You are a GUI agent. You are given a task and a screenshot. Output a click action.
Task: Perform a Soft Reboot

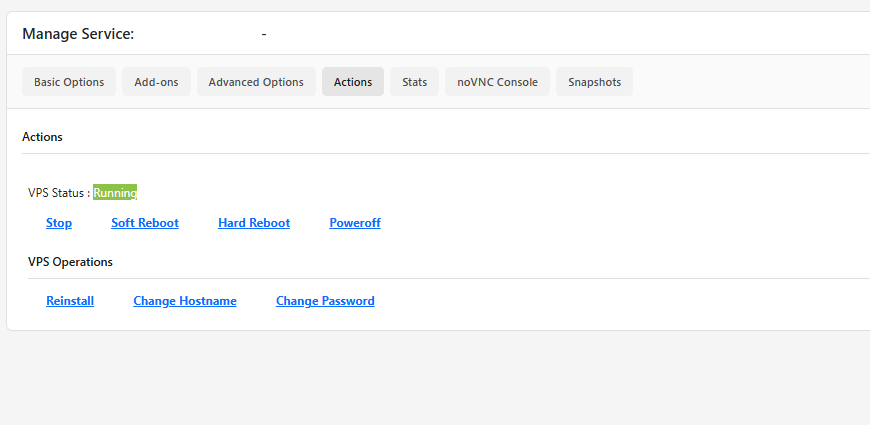(145, 223)
